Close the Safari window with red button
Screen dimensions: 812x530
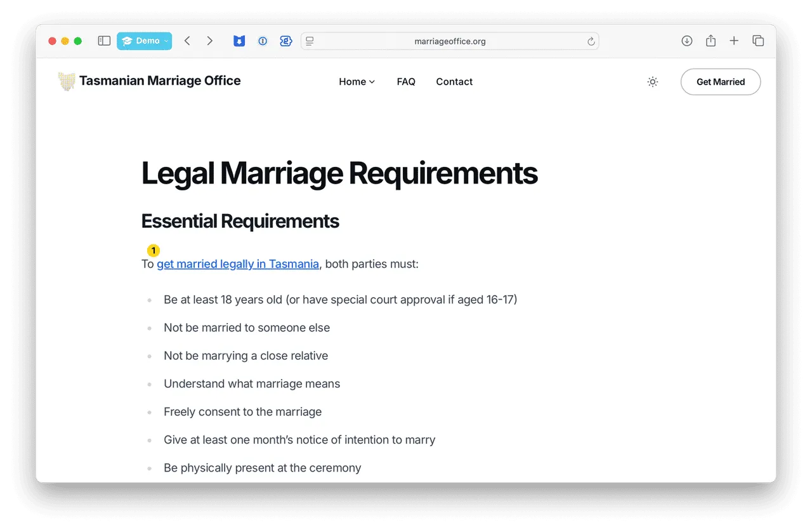click(x=53, y=41)
